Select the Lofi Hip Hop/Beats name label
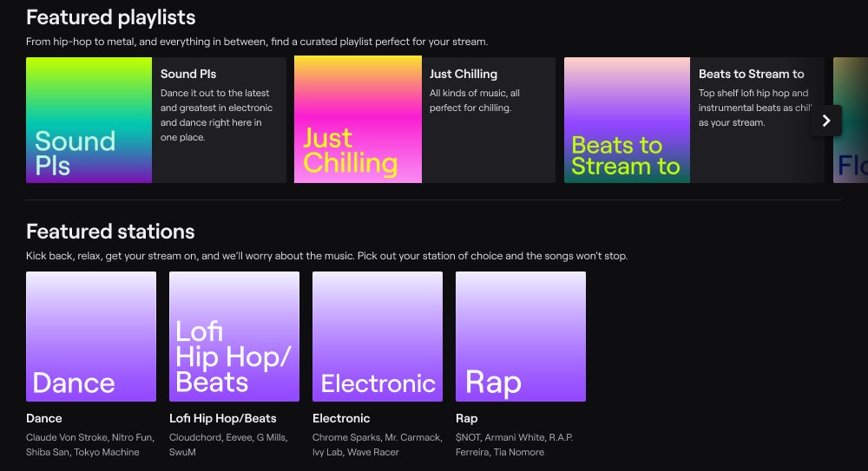868x471 pixels. [x=223, y=418]
